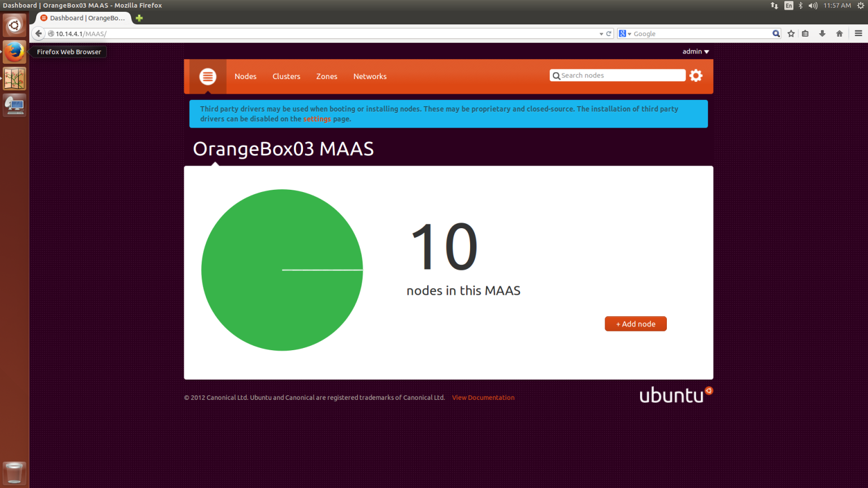Click the Bluetooth indicator in the system tray
Viewport: 868px width, 488px height.
coord(801,6)
